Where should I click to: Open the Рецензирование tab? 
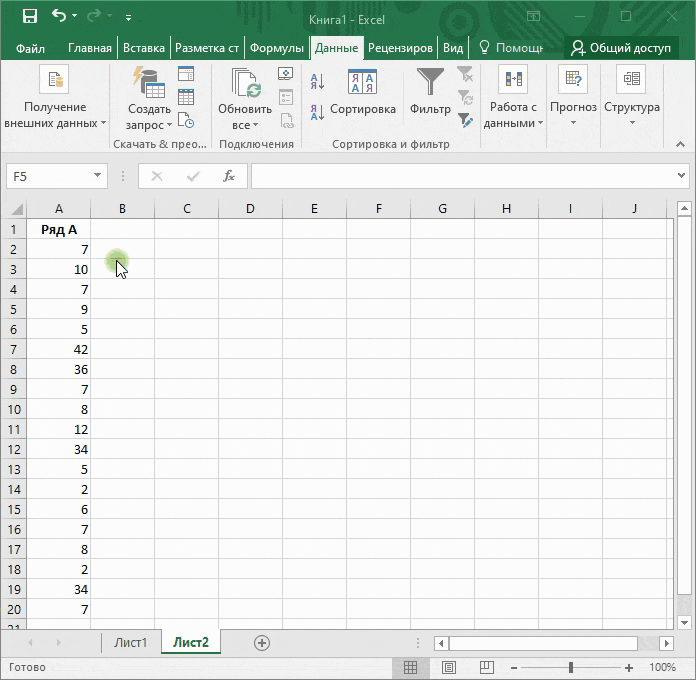coord(400,48)
